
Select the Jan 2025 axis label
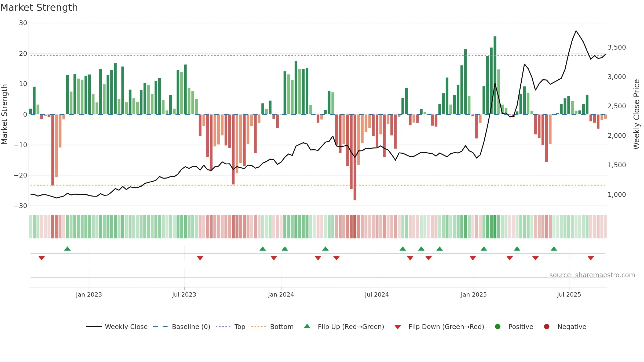pos(474,294)
